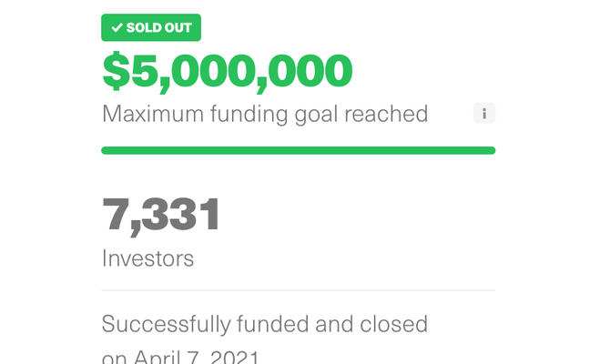
Task: Click the word 'Maximum' in funding label
Action: click(x=153, y=114)
